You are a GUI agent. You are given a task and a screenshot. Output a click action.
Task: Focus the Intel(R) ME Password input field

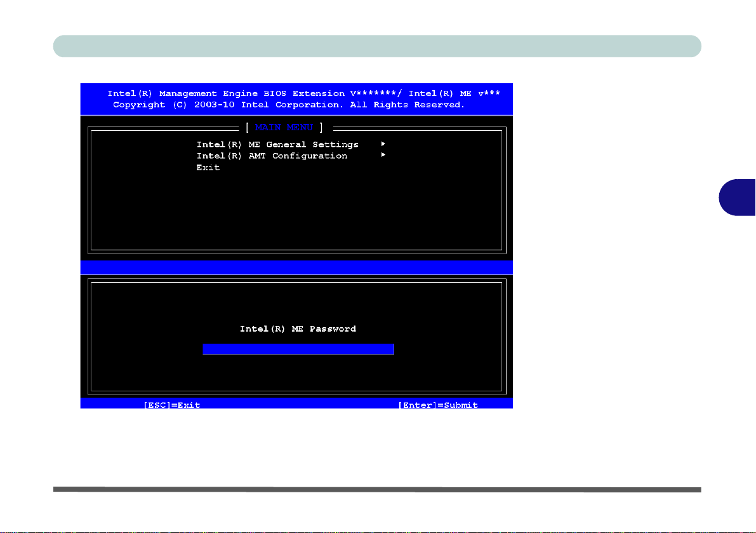[298, 349]
